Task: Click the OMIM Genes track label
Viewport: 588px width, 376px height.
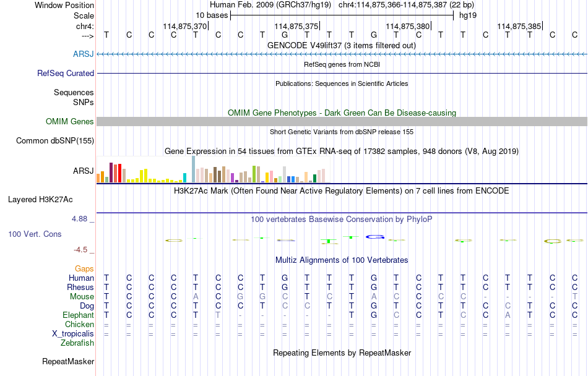Action: (70, 121)
